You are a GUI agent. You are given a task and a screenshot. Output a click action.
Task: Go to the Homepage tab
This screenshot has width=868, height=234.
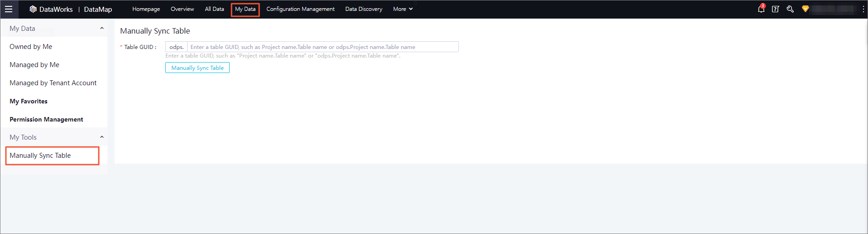146,9
